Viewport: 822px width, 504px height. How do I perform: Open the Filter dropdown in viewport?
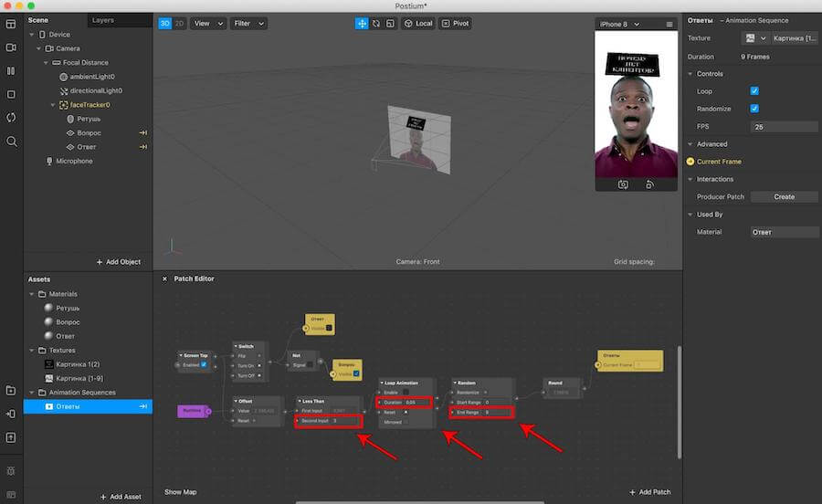(x=248, y=24)
